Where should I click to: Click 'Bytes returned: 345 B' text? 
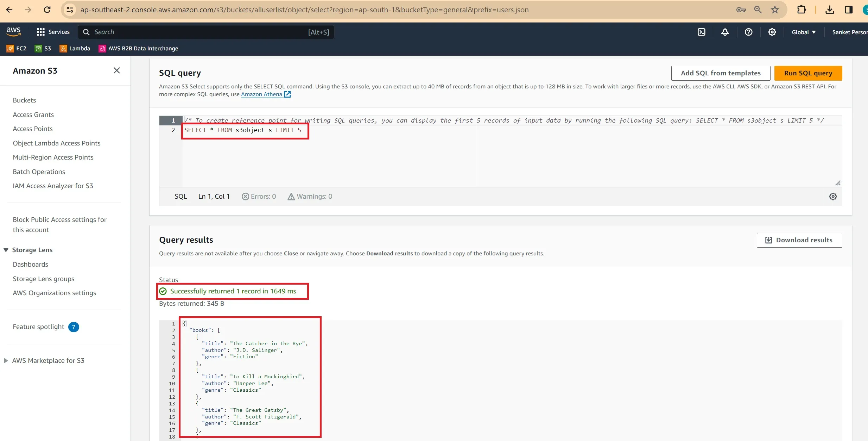coord(191,303)
